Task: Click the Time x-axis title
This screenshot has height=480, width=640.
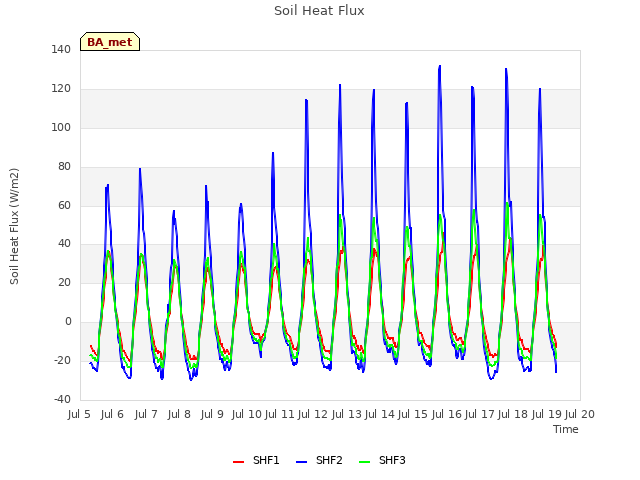Action: pos(566,429)
